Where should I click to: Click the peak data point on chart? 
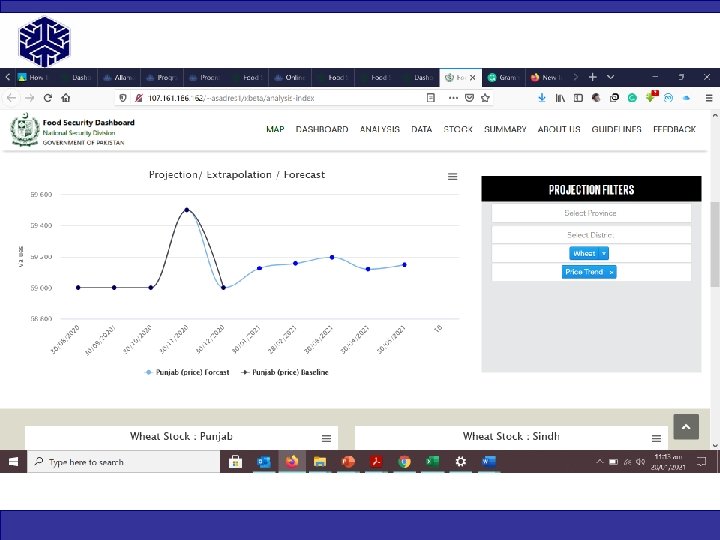coord(187,210)
